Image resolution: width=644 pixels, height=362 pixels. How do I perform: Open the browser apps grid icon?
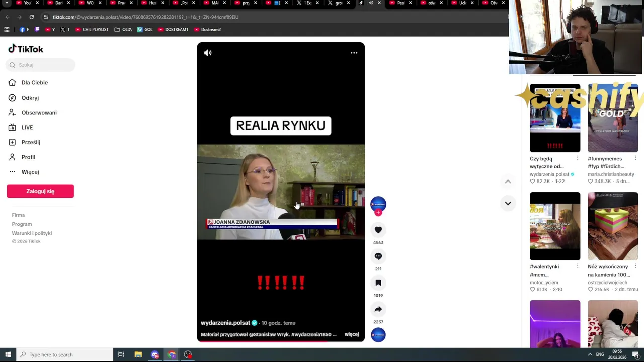tap(7, 29)
